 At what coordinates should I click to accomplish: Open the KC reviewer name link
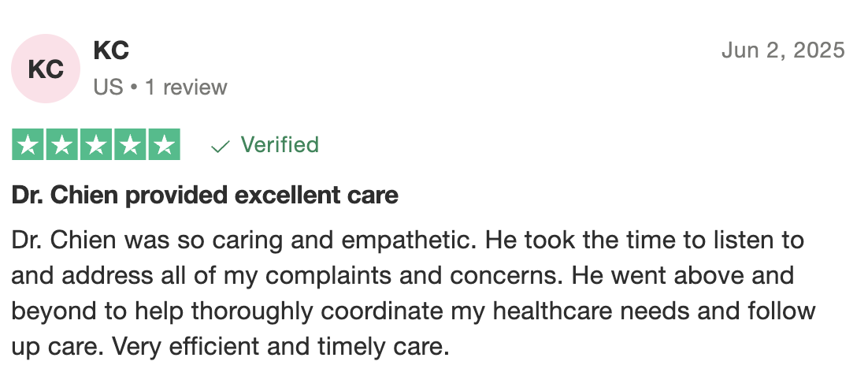coord(111,51)
